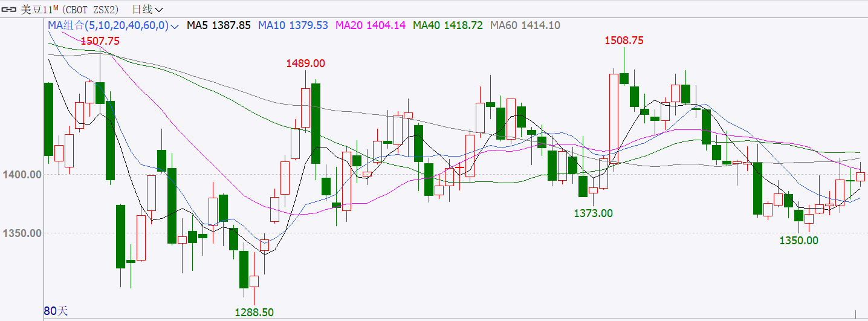Select the MA5 1387.85 legend value

219,25
